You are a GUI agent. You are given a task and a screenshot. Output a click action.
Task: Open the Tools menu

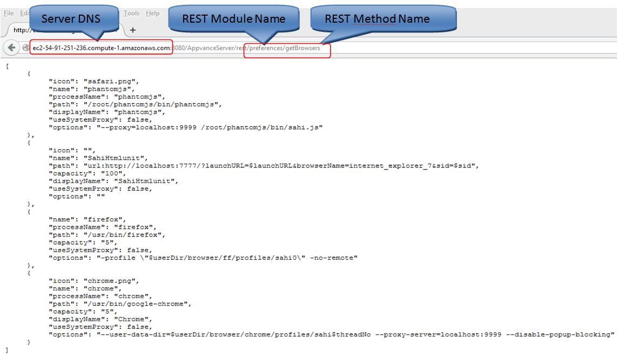click(131, 13)
